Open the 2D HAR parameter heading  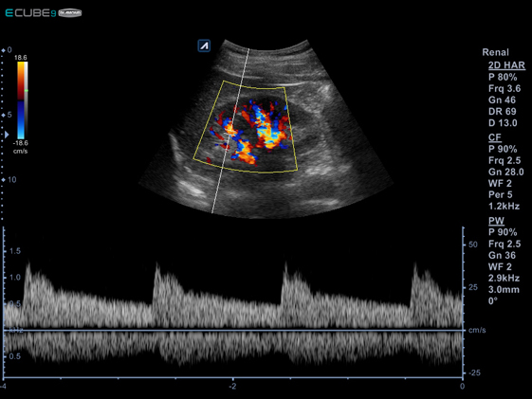tap(506, 65)
